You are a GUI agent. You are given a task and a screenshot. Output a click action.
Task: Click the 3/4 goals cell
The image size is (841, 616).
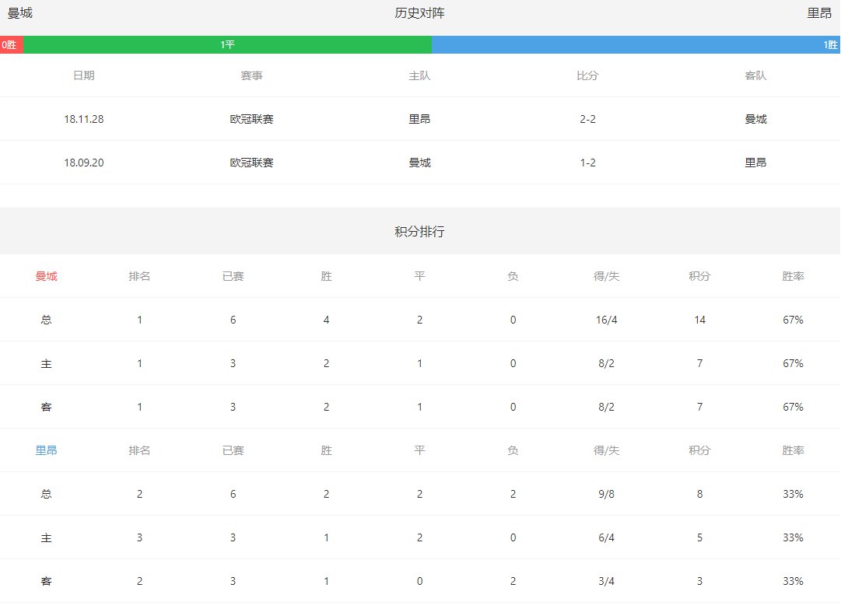[606, 581]
